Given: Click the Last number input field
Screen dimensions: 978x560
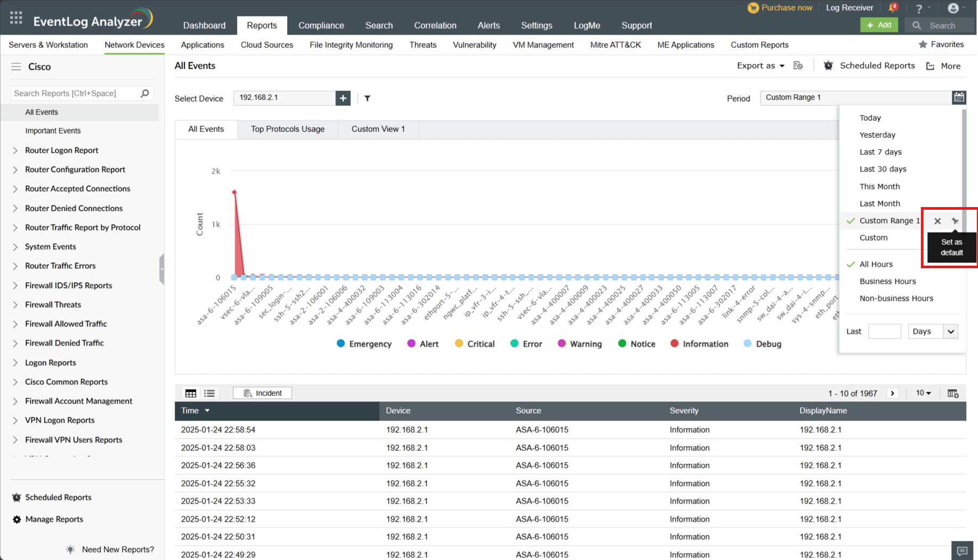Looking at the screenshot, I should click(884, 332).
